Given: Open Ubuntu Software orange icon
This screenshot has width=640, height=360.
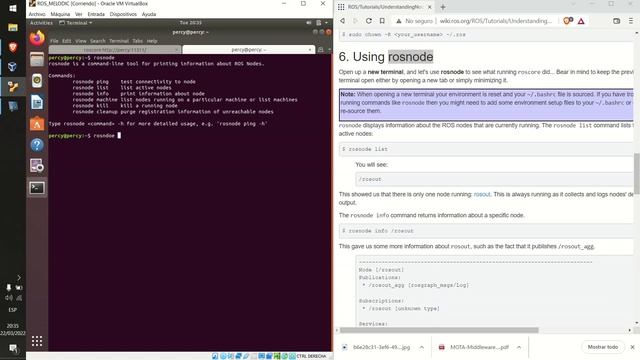Looking at the screenshot, I should (37, 124).
